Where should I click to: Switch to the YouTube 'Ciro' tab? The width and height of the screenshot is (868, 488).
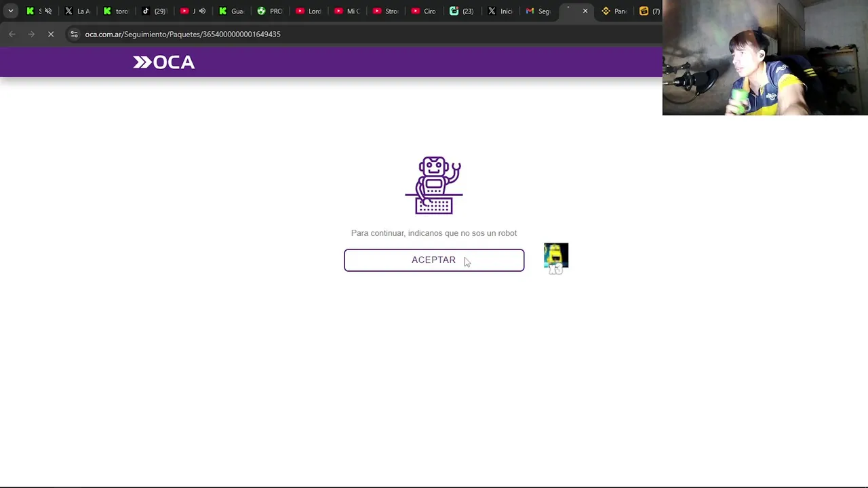425,11
